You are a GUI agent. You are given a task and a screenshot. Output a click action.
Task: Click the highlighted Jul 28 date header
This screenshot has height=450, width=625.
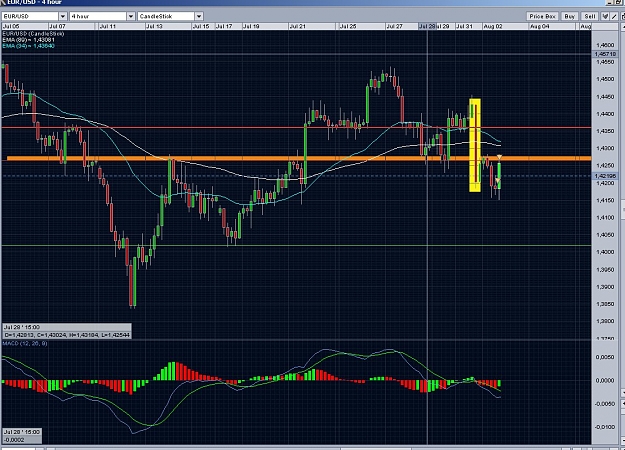427,26
